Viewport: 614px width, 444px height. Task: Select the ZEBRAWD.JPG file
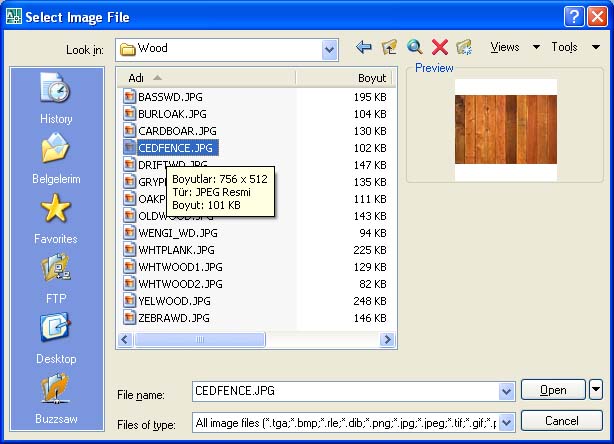click(173, 318)
